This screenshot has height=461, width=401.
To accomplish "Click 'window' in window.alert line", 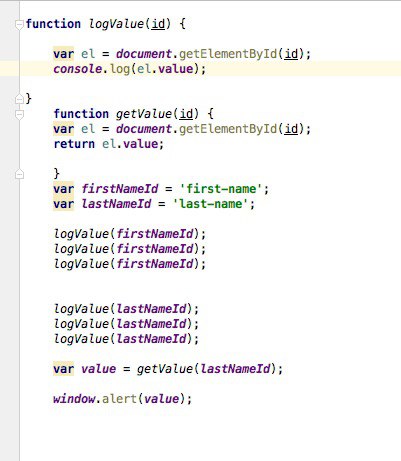I will pyautogui.click(x=74, y=399).
